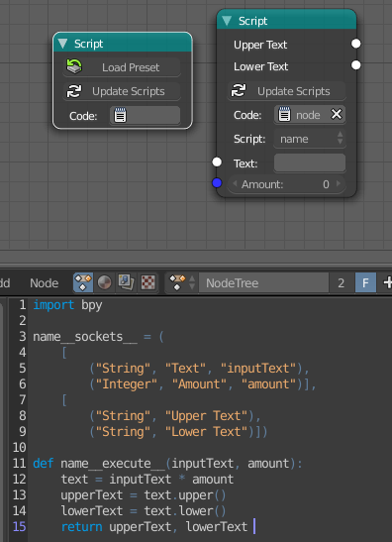
Task: Select the custom node tree type icon
Action: coord(83,282)
